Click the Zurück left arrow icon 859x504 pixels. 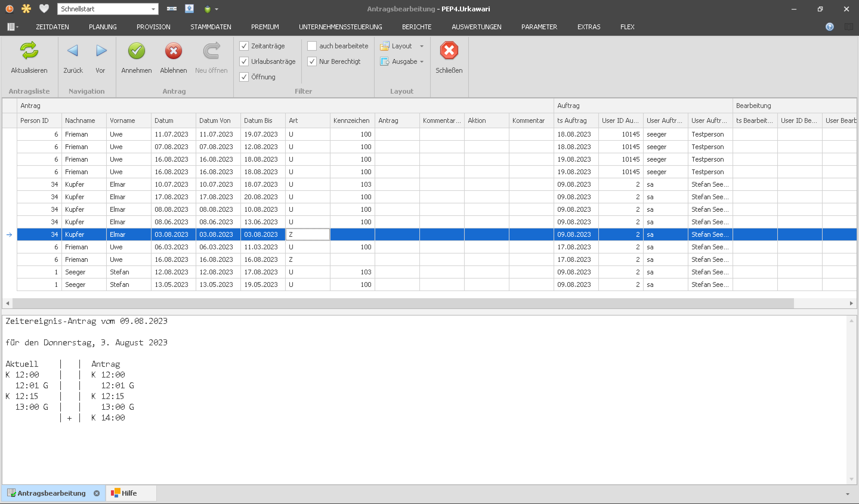click(x=72, y=51)
